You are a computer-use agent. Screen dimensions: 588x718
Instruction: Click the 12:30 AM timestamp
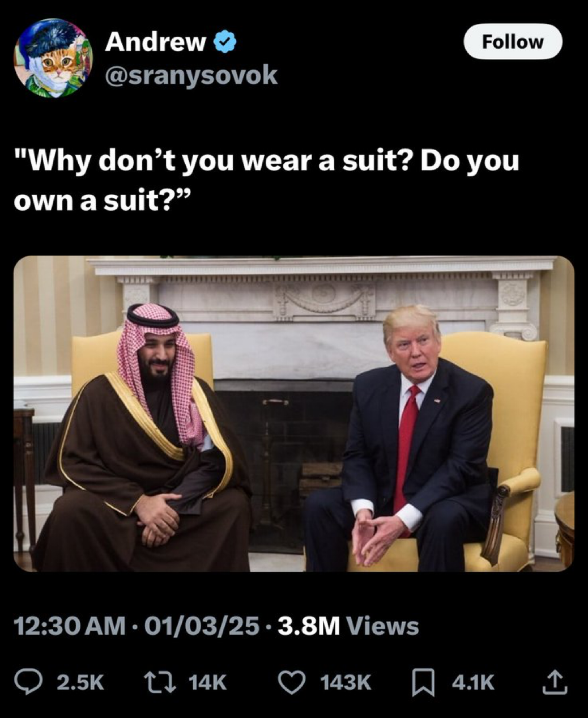click(69, 626)
